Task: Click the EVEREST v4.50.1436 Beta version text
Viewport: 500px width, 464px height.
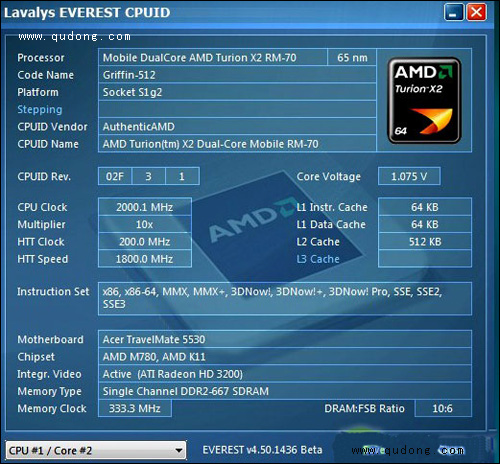Action: tap(262, 450)
